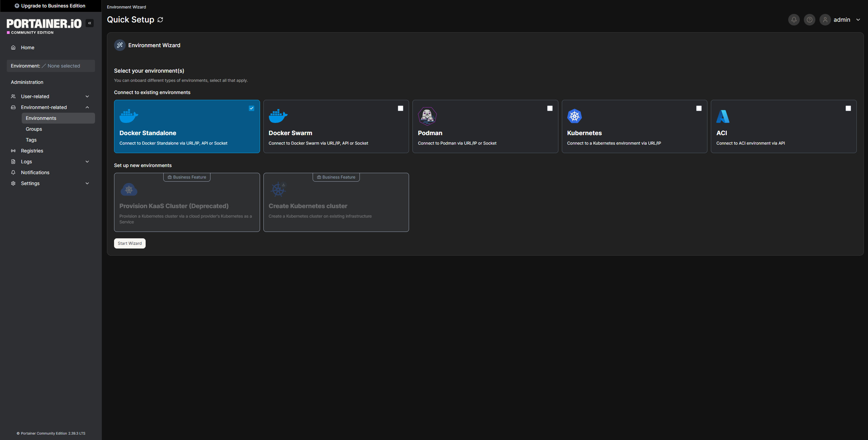This screenshot has height=440, width=868.
Task: Click the Provision KaaS Cluster (Deprecated) card
Action: pos(187,202)
